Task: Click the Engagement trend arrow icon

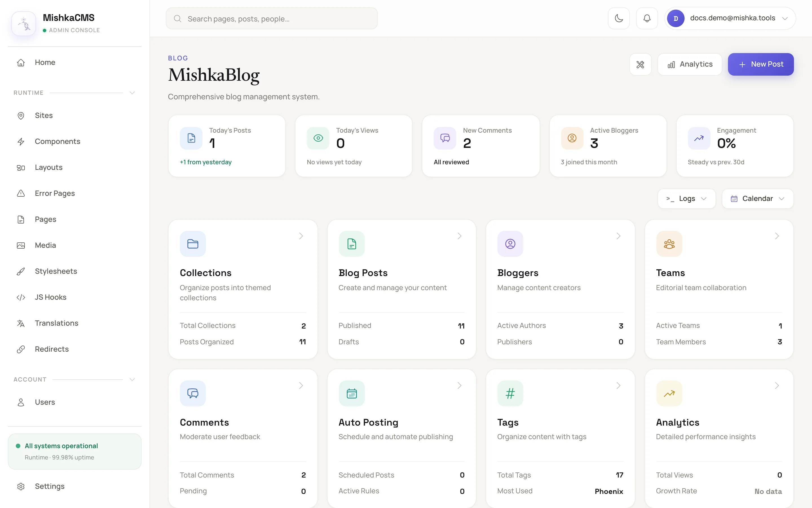Action: point(699,138)
